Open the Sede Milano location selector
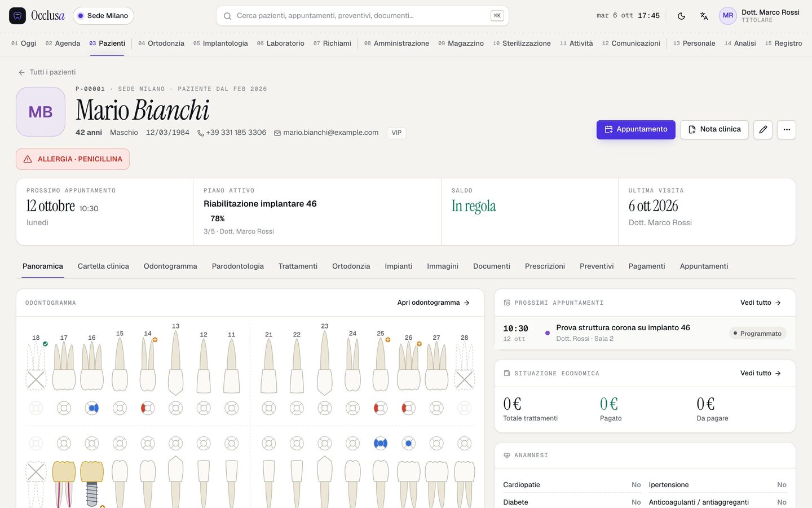 (x=103, y=16)
